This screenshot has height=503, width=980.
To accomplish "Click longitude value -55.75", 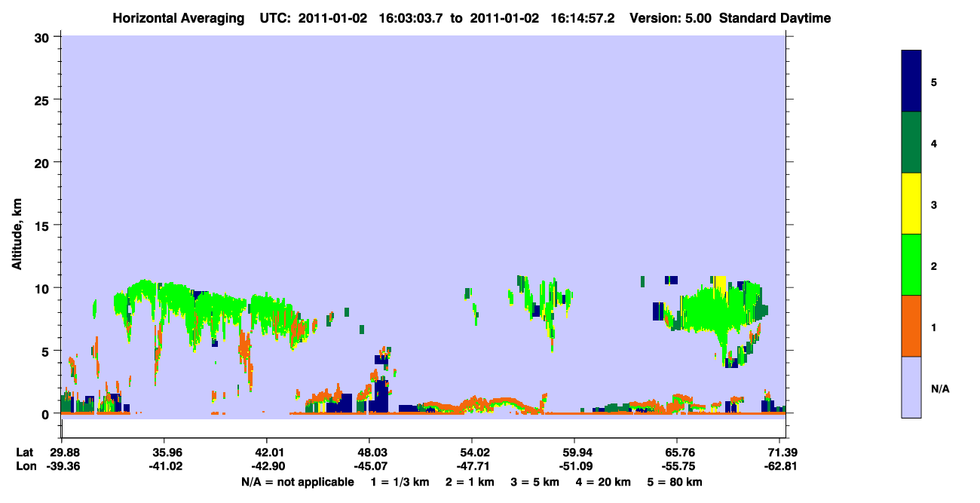I will 677,466.
